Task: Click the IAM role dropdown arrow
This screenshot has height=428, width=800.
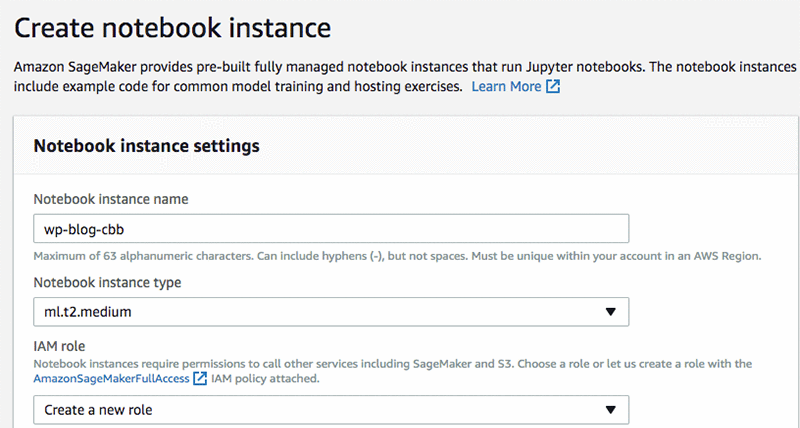Action: coord(611,410)
